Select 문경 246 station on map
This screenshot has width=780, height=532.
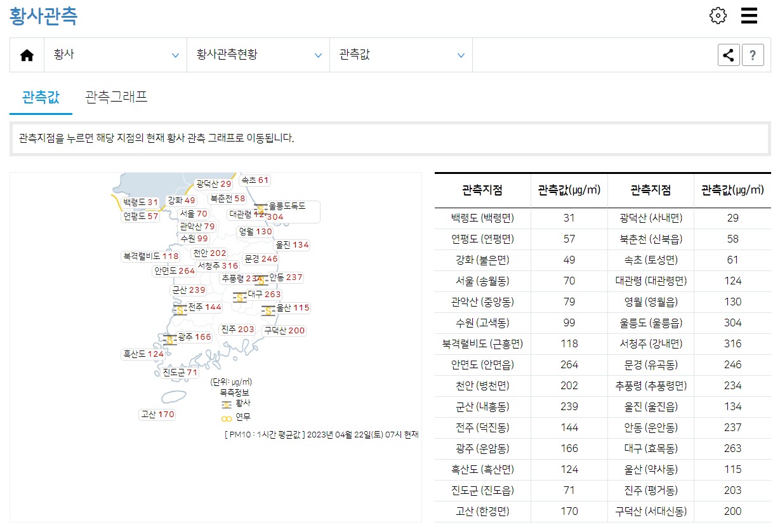click(261, 259)
